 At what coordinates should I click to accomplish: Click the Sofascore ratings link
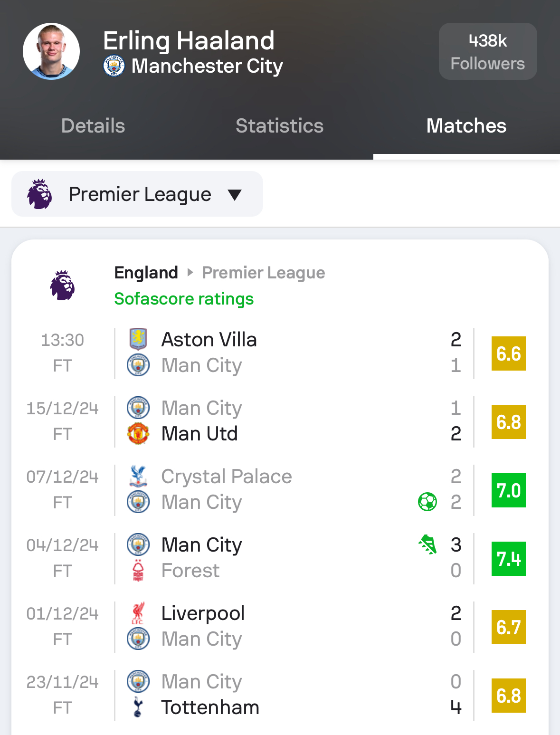pyautogui.click(x=184, y=299)
